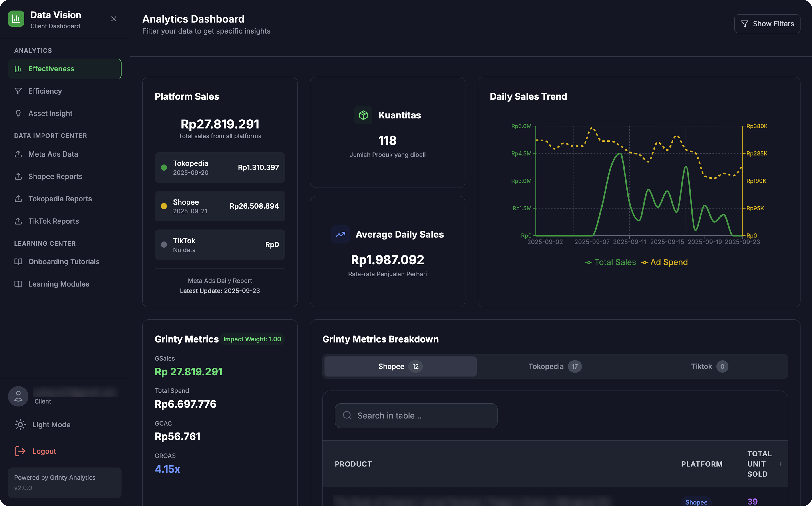Click the funnel icon next to Efficiency
812x506 pixels.
[18, 91]
